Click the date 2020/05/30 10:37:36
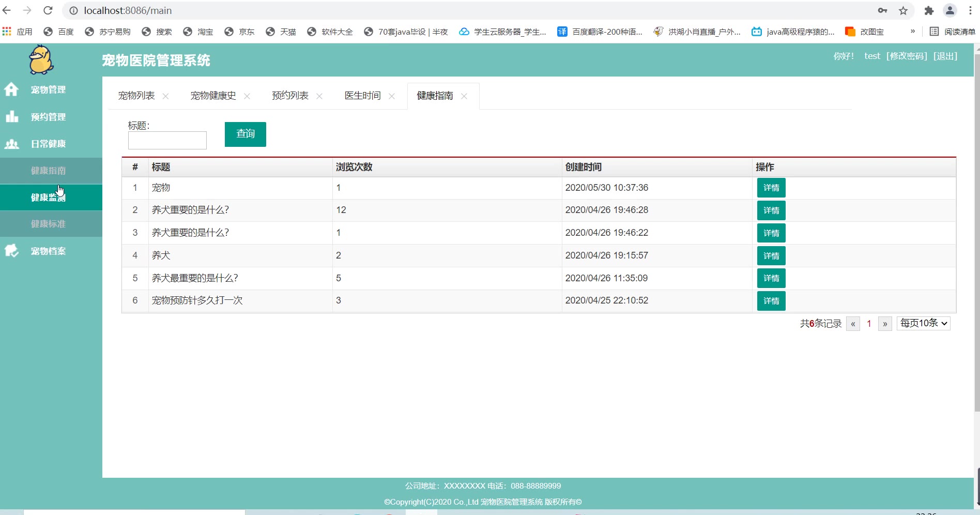The width and height of the screenshot is (980, 515). (607, 188)
